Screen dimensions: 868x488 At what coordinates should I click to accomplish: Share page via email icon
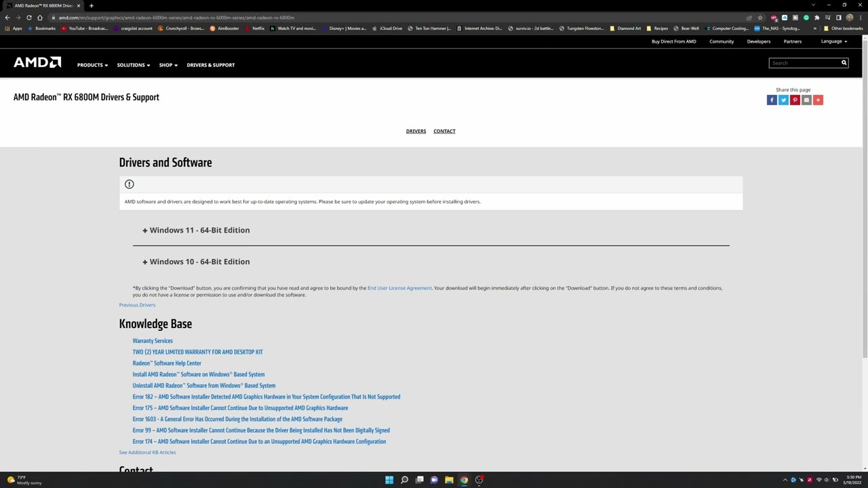click(806, 100)
